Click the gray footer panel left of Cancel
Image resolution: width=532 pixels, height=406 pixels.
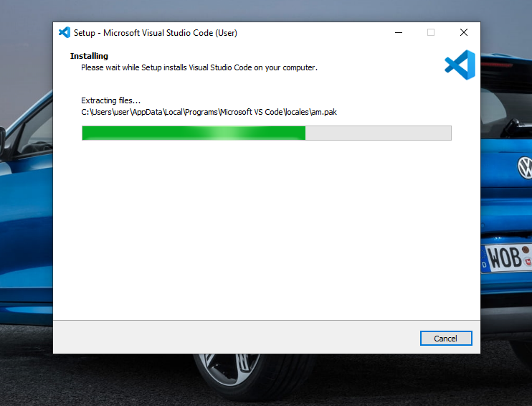229,337
